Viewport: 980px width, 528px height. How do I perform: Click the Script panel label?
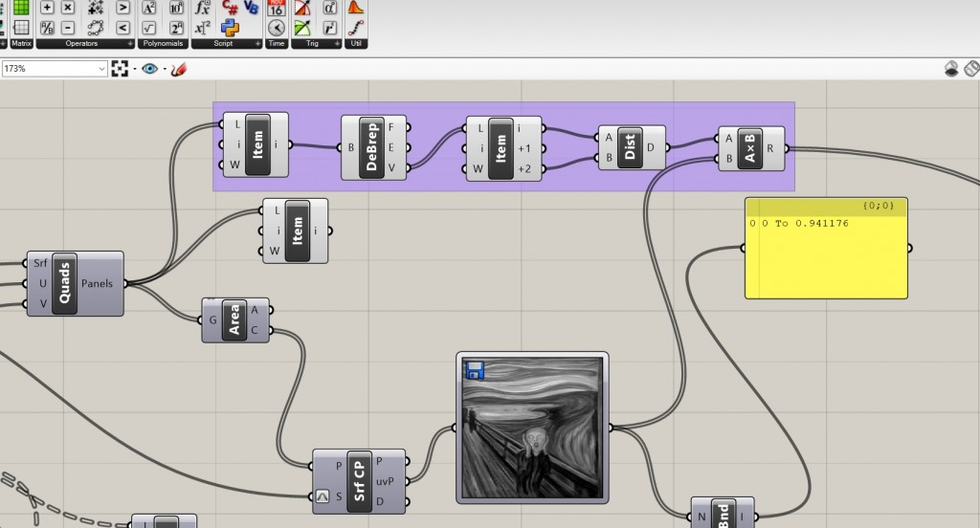click(223, 44)
